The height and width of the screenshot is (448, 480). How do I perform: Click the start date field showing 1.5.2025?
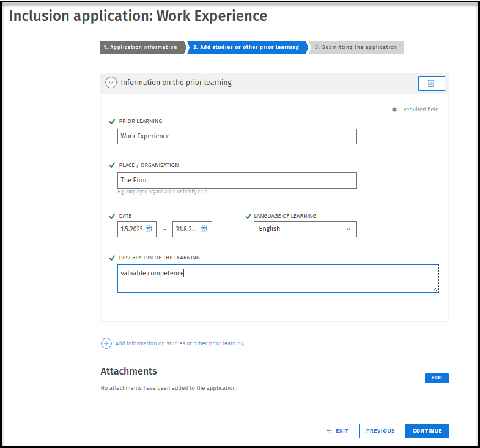point(131,229)
